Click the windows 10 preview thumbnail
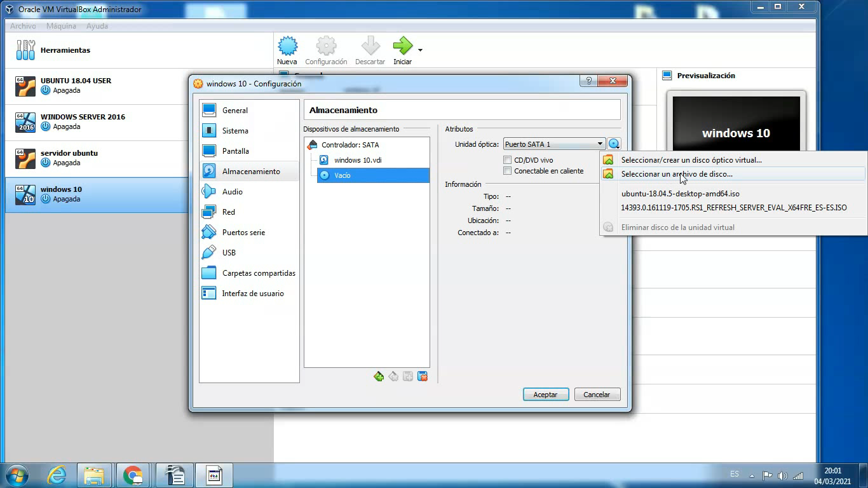868x488 pixels. (x=736, y=125)
